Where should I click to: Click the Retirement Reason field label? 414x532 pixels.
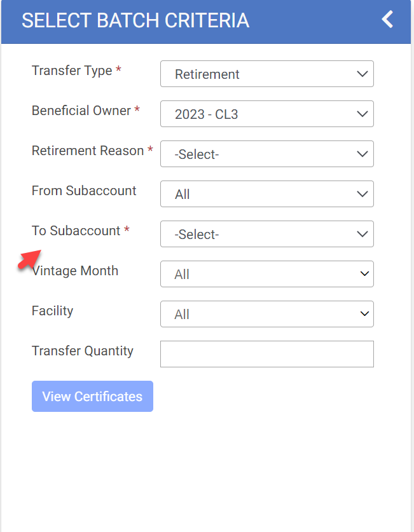point(88,151)
